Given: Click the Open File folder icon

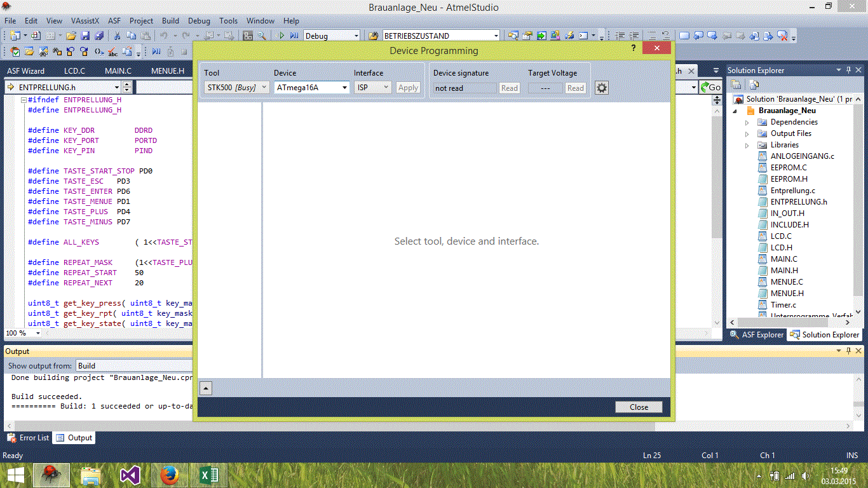Looking at the screenshot, I should coord(71,36).
